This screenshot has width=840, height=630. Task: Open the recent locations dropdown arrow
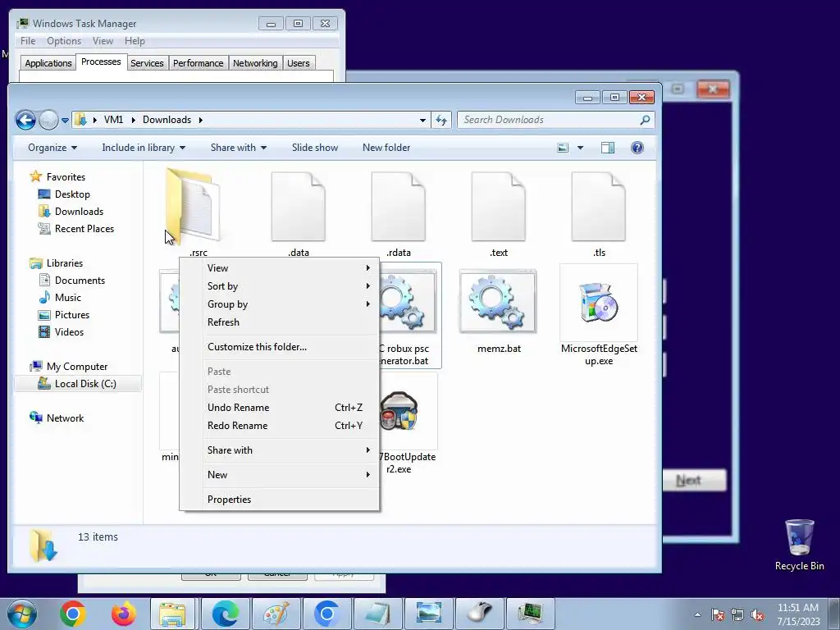point(65,121)
